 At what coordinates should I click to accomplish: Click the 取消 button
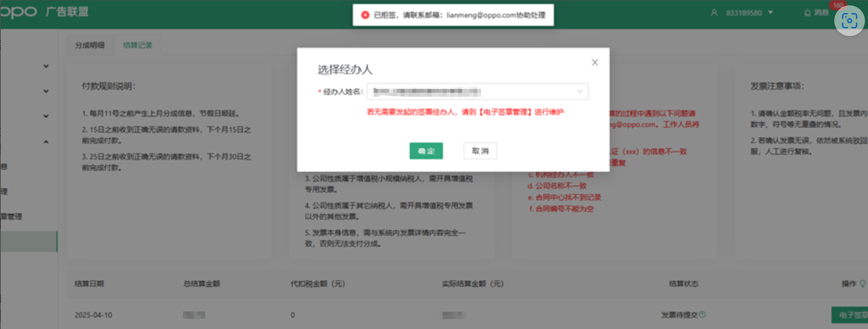(480, 151)
